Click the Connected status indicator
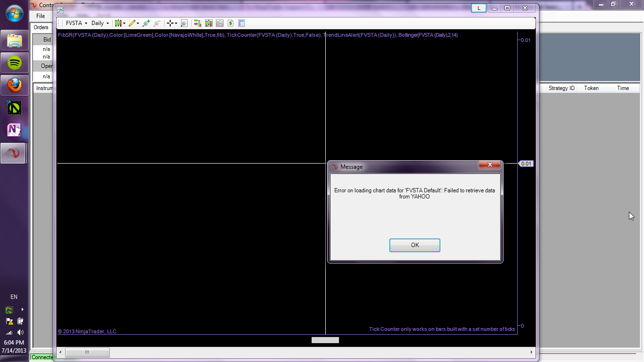 point(42,357)
